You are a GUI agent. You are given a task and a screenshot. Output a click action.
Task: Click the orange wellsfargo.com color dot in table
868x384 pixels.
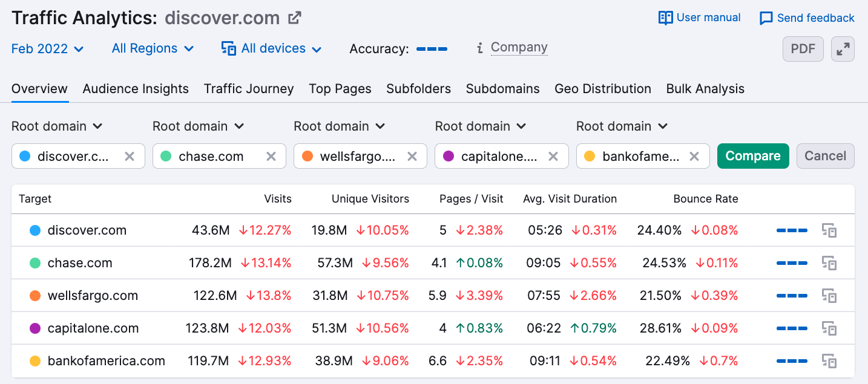[x=35, y=296]
